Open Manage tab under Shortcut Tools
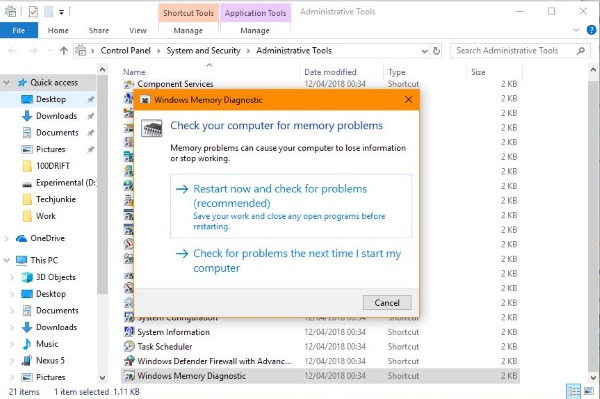The height and width of the screenshot is (399, 600). click(188, 31)
